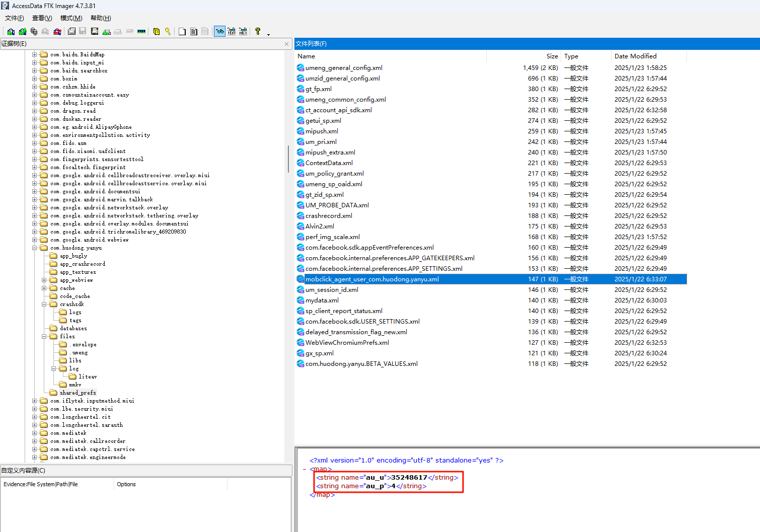Switch preview to TEXT view mode

[x=232, y=31]
